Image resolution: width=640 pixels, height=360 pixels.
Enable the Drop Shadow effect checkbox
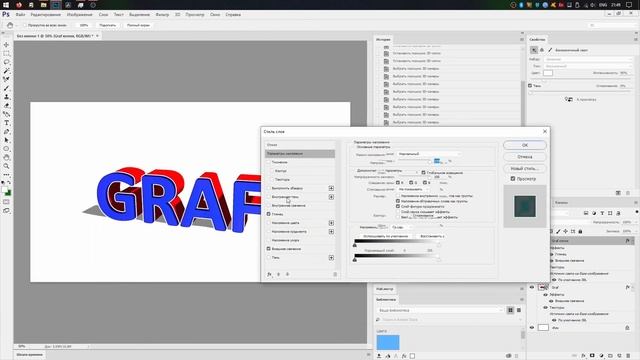click(269, 258)
